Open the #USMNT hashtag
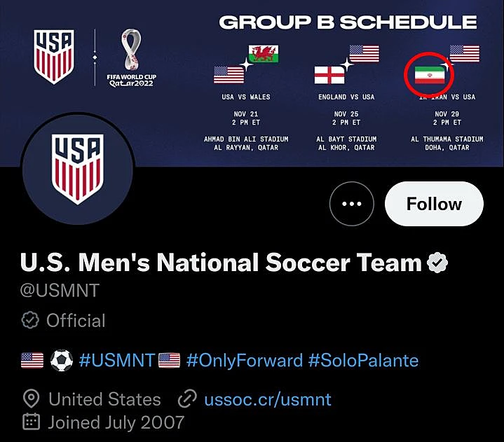The height and width of the screenshot is (442, 504). (x=116, y=361)
